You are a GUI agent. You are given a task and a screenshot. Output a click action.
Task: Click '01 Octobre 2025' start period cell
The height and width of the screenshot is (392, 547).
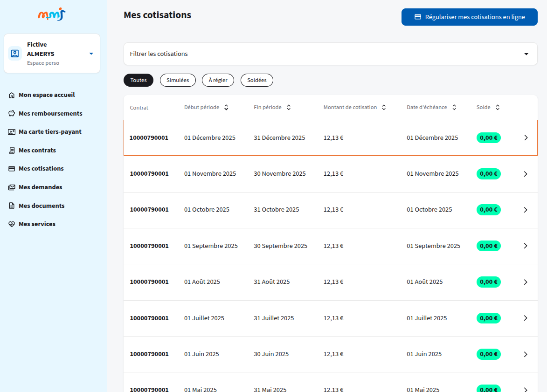tap(207, 210)
